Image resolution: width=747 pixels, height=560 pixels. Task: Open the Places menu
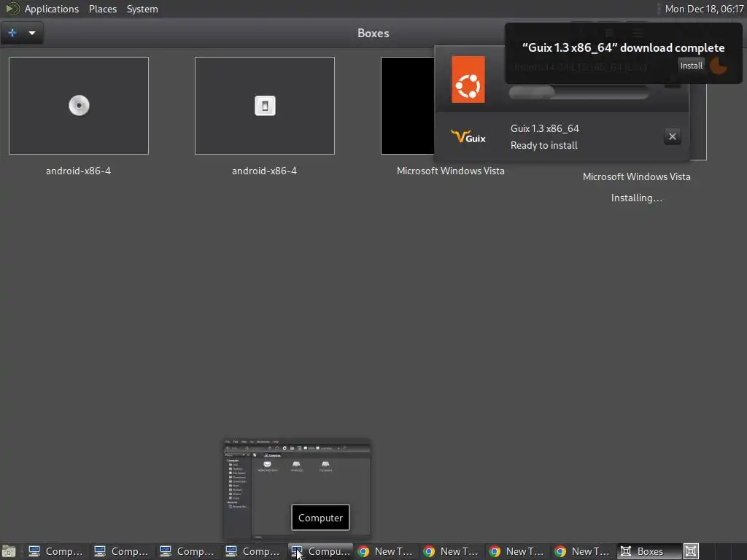pyautogui.click(x=102, y=9)
